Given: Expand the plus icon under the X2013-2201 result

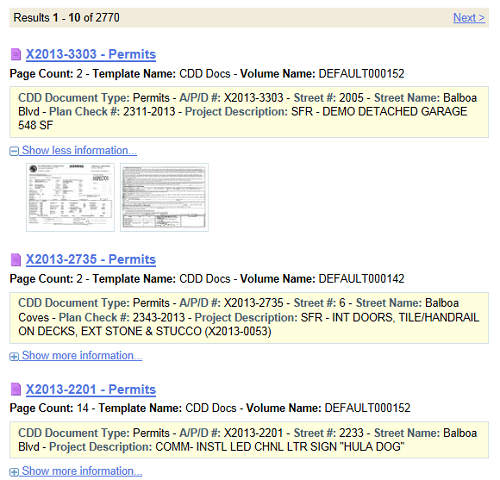Looking at the screenshot, I should [14, 472].
